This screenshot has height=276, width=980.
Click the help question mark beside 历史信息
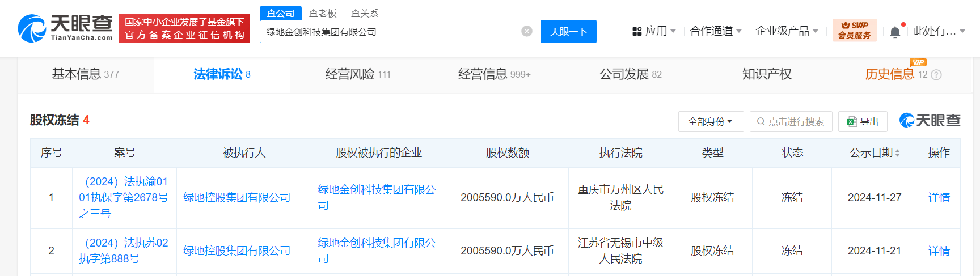click(x=936, y=75)
